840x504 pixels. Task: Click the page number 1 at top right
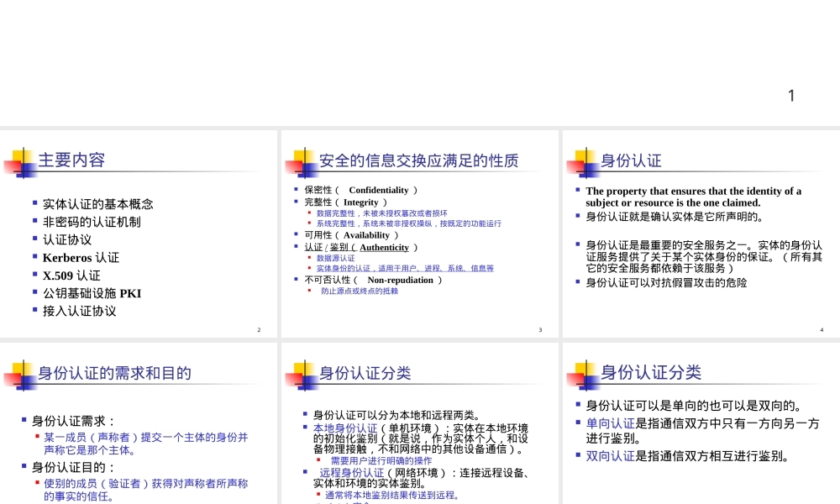click(791, 96)
